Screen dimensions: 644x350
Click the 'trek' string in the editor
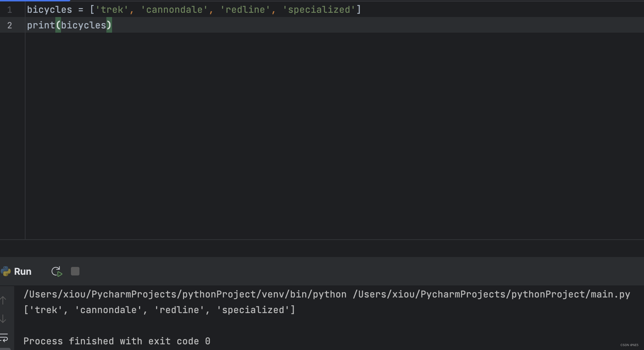(112, 10)
